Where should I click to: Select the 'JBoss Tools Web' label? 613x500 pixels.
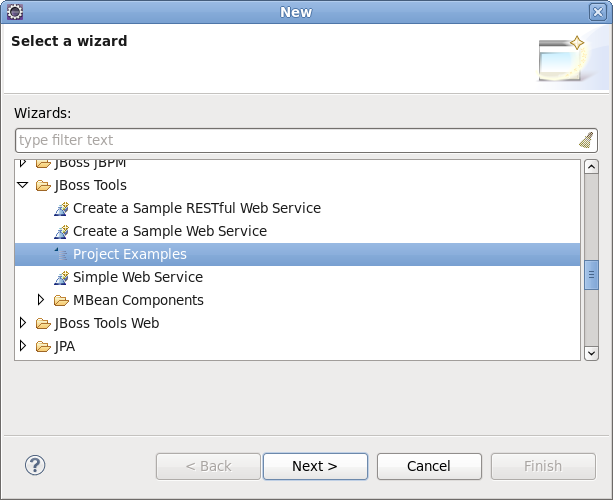pyautogui.click(x=107, y=323)
